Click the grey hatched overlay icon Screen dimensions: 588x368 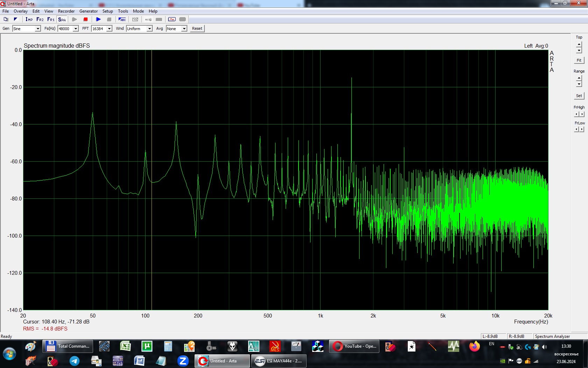[135, 19]
